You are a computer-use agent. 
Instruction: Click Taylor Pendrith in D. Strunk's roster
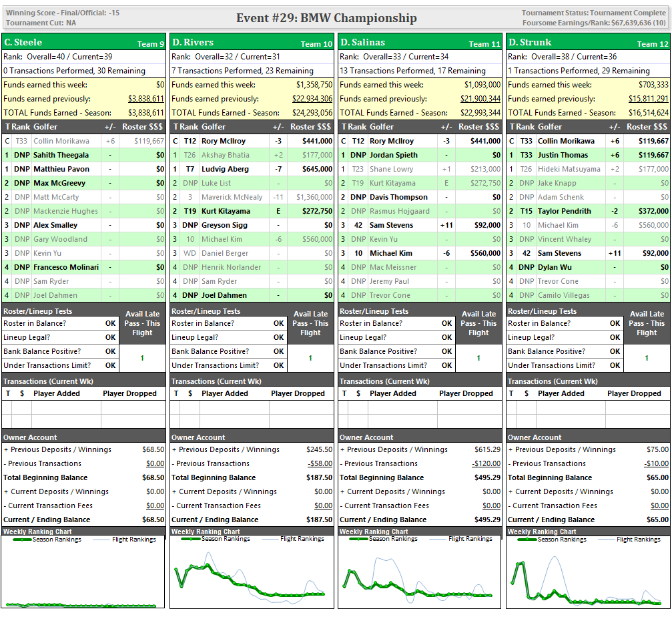565,211
